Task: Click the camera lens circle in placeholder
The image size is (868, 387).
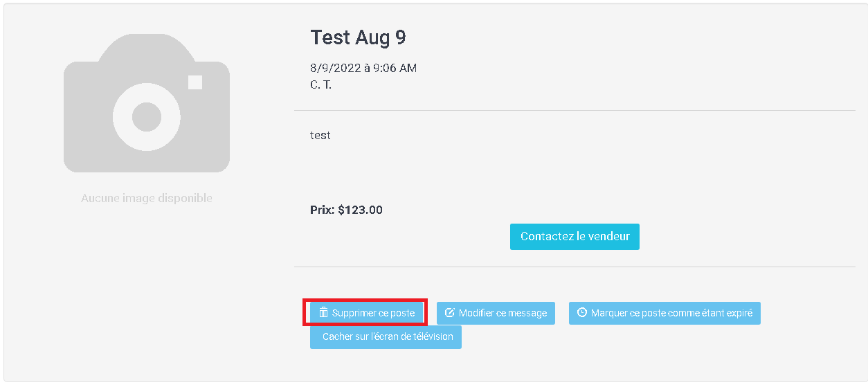Action: [x=147, y=116]
